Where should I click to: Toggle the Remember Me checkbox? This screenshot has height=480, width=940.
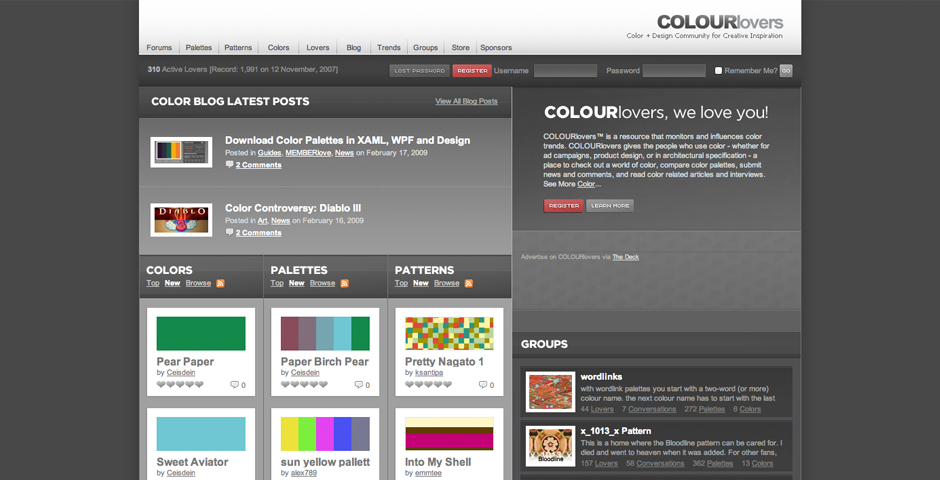tap(718, 71)
